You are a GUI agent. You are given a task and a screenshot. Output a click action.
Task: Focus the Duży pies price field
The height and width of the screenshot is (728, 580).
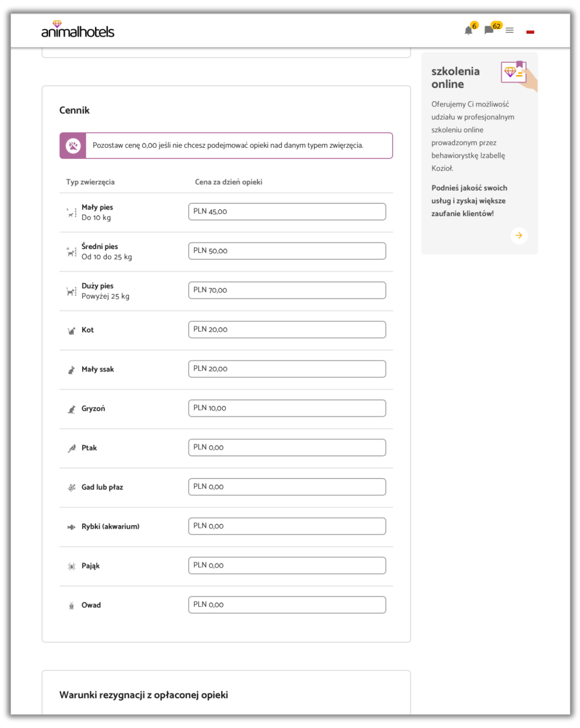[287, 290]
